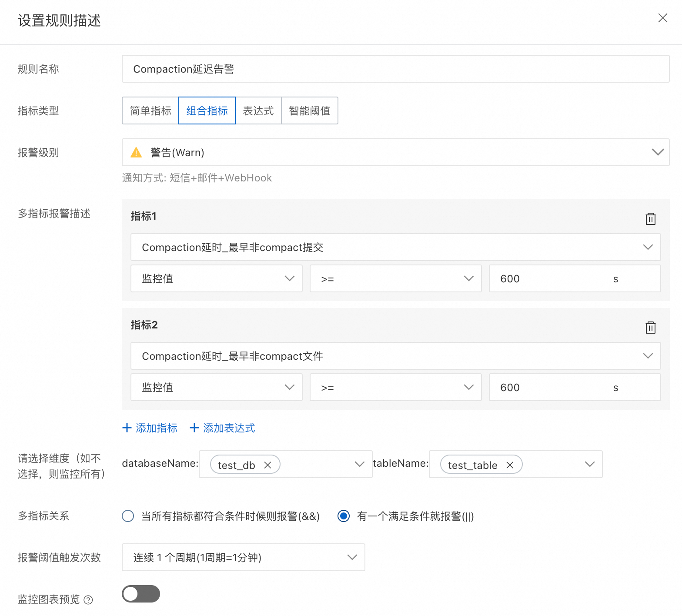Click the 设置规则描述 title
Viewport: 682px width, 616px height.
coord(59,20)
